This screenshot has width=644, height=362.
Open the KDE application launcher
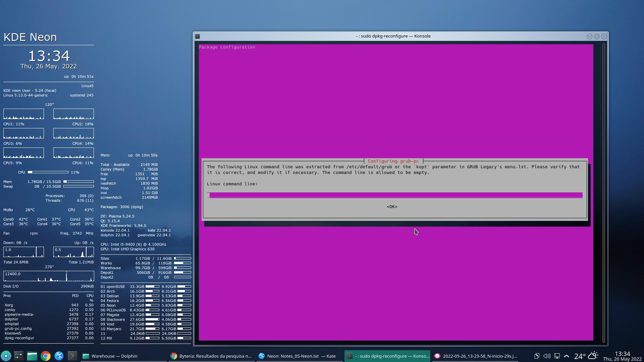(6, 356)
